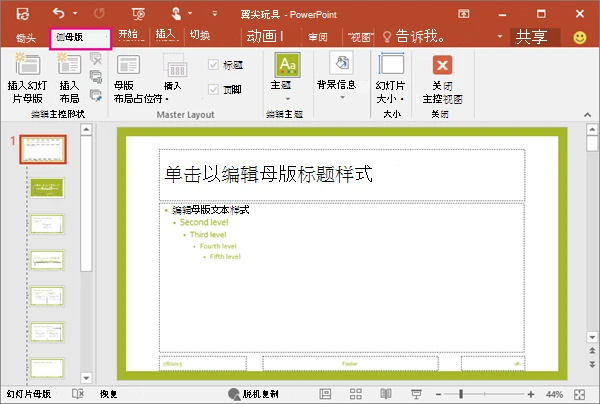Open 幻灯片大小 slide size dropdown

pyautogui.click(x=391, y=78)
